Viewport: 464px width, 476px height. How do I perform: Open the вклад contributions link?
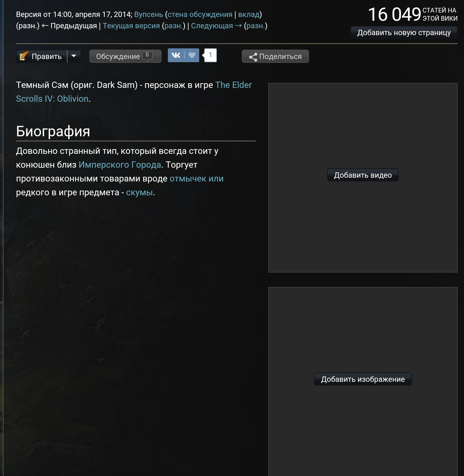(x=249, y=14)
